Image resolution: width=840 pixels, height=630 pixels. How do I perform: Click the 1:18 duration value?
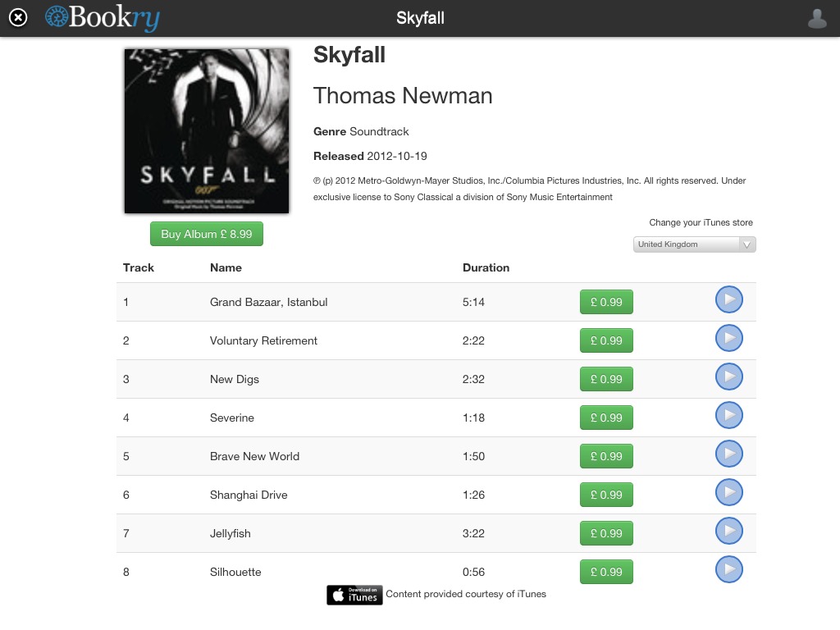click(x=473, y=418)
